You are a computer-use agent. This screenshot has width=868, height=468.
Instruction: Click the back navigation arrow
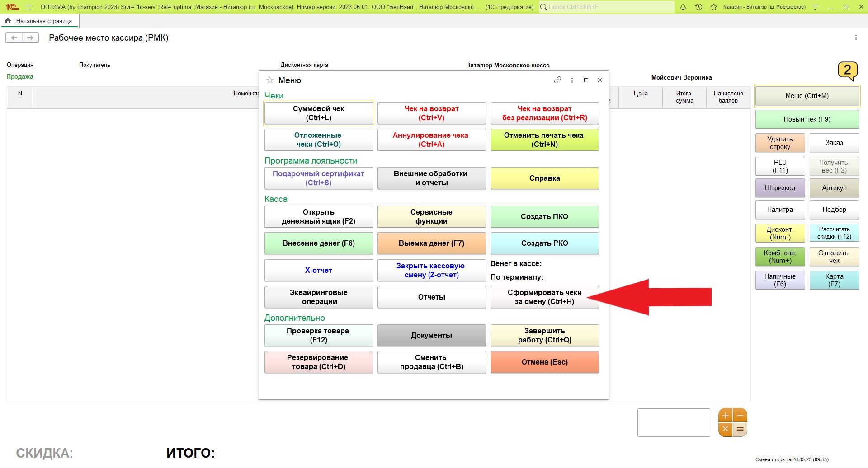pyautogui.click(x=14, y=38)
